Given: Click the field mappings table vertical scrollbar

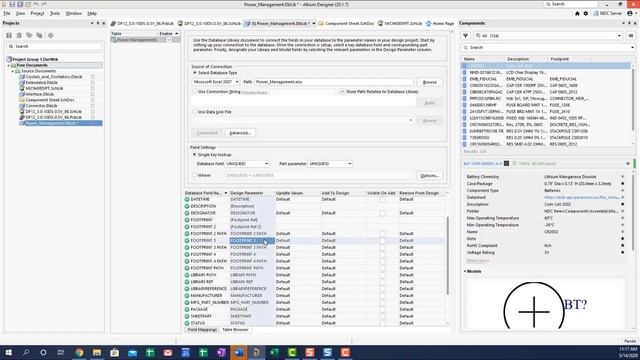Looking at the screenshot, I should [447, 255].
